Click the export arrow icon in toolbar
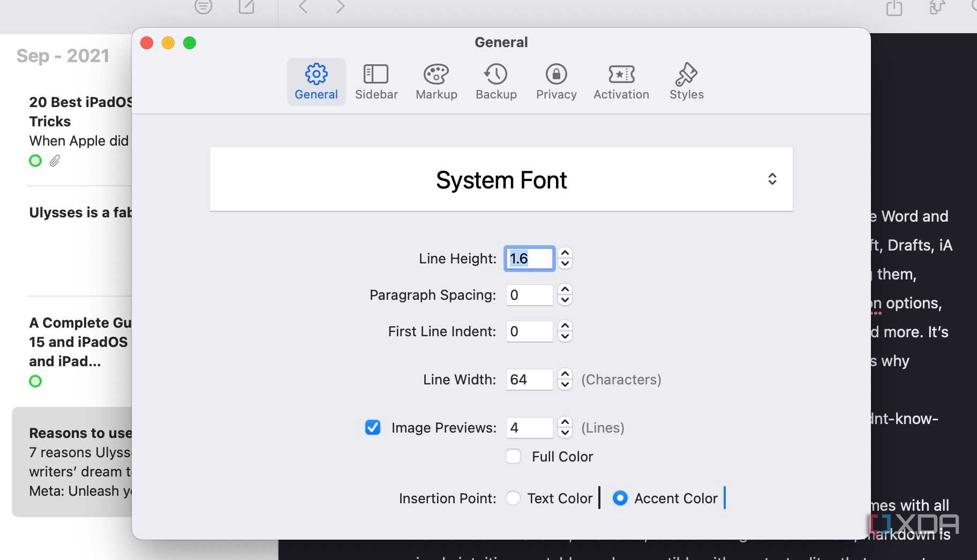Image resolution: width=977 pixels, height=560 pixels. (937, 7)
